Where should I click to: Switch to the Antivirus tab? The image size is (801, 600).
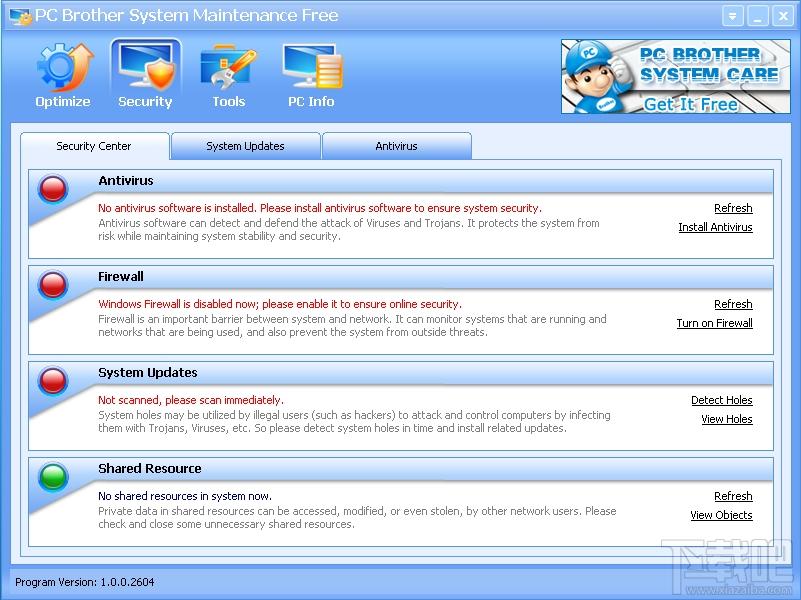(396, 146)
